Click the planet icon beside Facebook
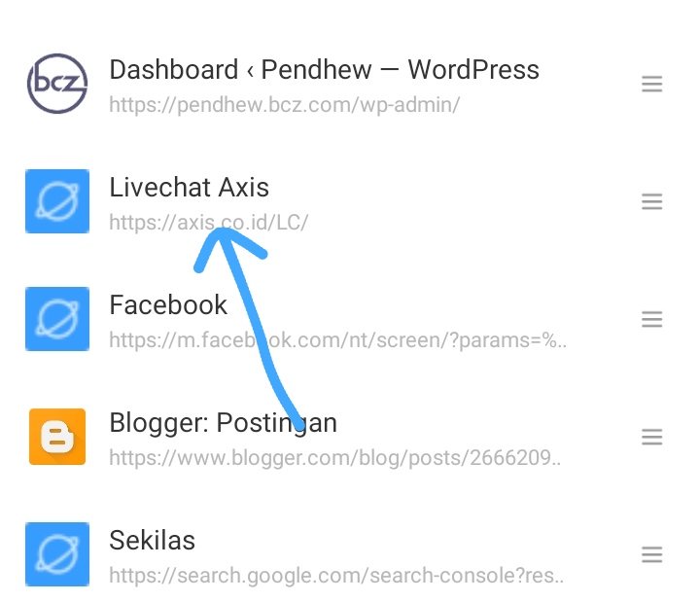This screenshot has height=602, width=700. point(57,319)
